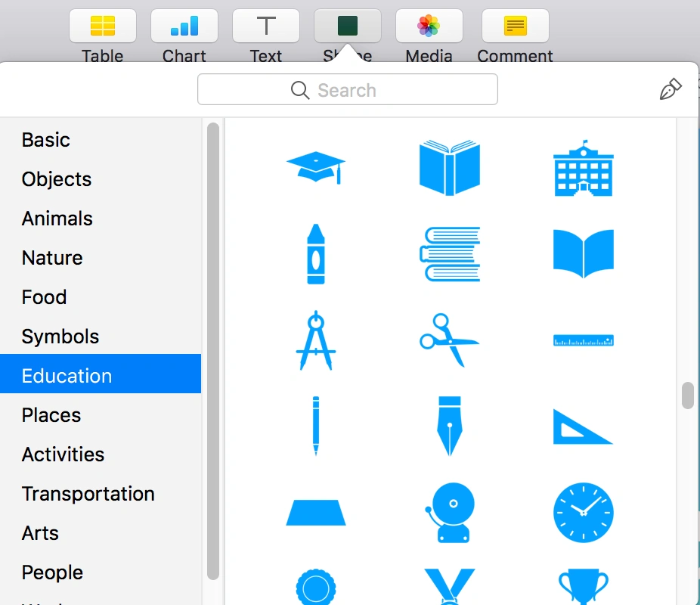Insert the school building shape
This screenshot has height=605, width=700.
click(x=584, y=168)
